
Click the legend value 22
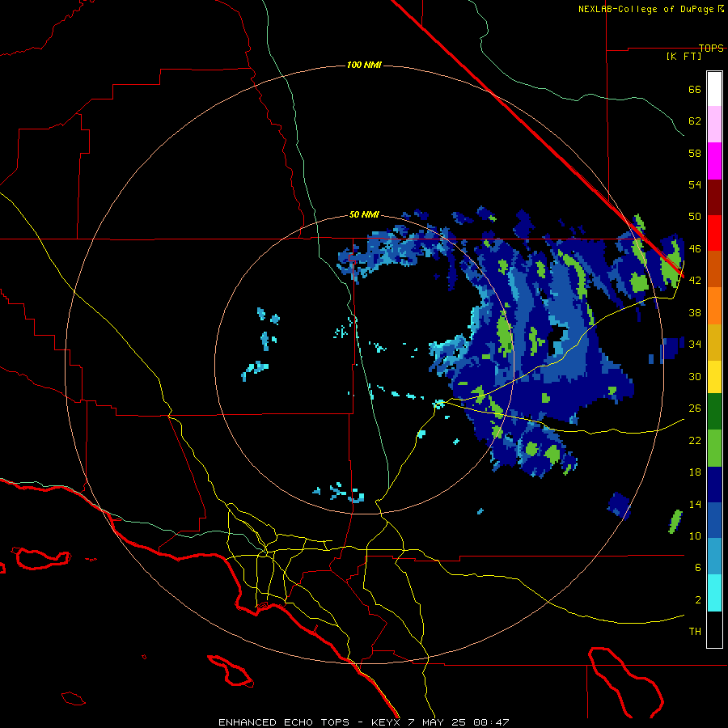coord(695,440)
